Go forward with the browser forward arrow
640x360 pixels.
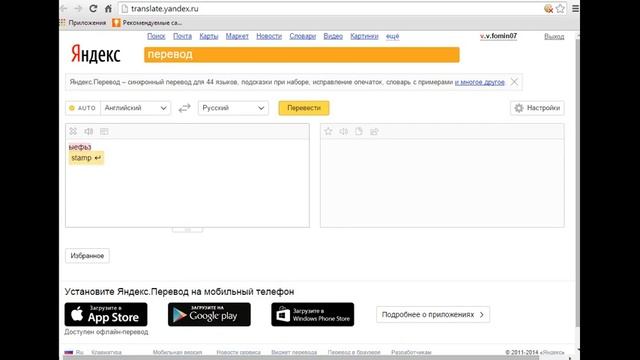point(78,8)
